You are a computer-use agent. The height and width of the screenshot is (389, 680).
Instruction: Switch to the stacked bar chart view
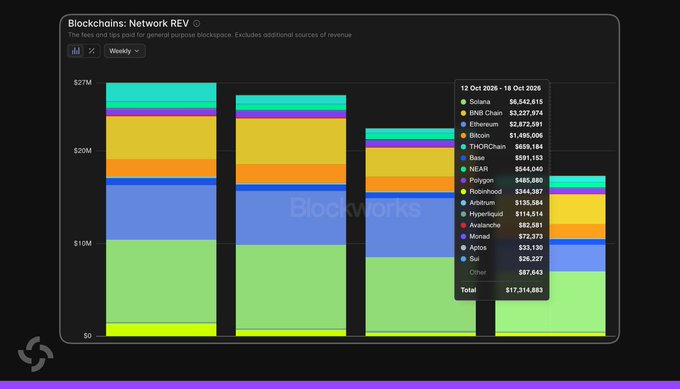click(x=76, y=51)
